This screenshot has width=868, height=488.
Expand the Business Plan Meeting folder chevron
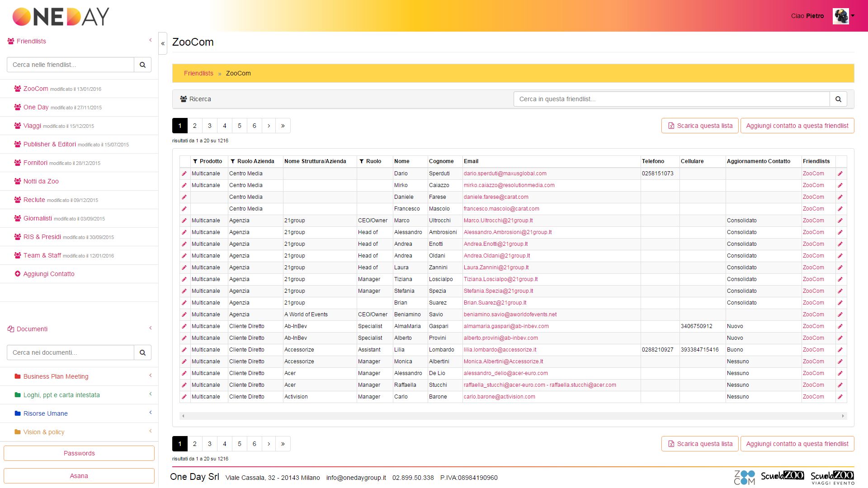[x=151, y=375]
